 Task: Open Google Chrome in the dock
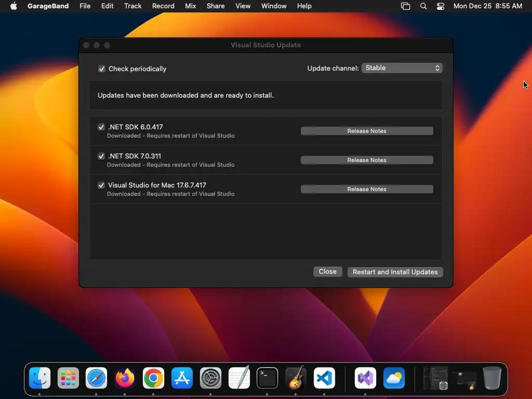coord(153,378)
